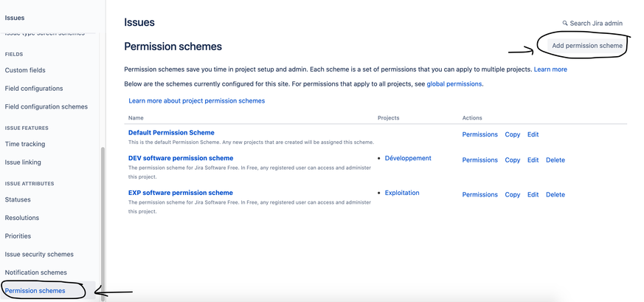
Task: Click Edit for Default Permission Scheme
Action: click(x=533, y=135)
